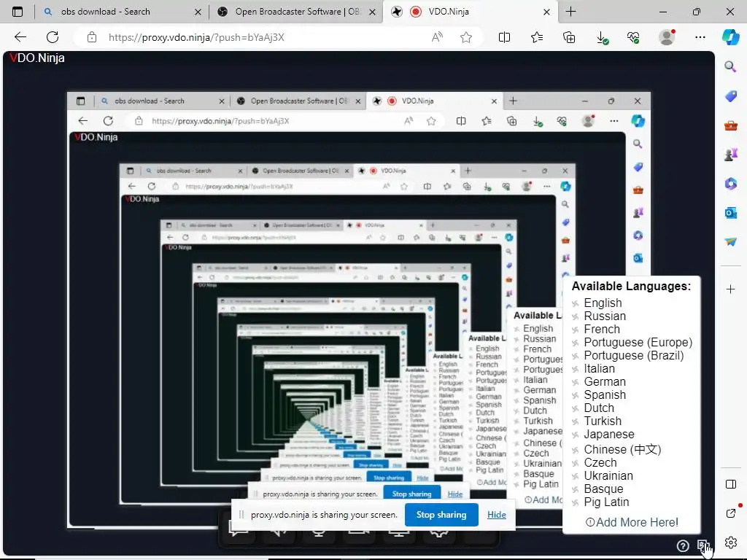Add a sidebar app with plus icon
This screenshot has width=747, height=560.
point(730,289)
